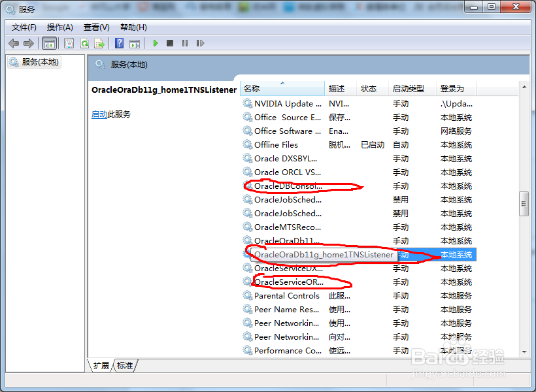536x392 pixels.
Task: Click gear icon of Peer Name Res... row
Action: pyautogui.click(x=248, y=309)
